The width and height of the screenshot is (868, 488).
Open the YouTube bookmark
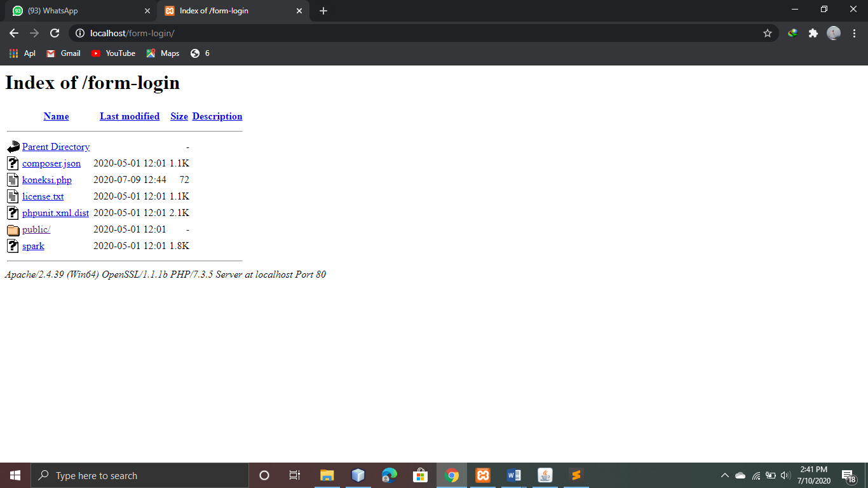pyautogui.click(x=113, y=53)
